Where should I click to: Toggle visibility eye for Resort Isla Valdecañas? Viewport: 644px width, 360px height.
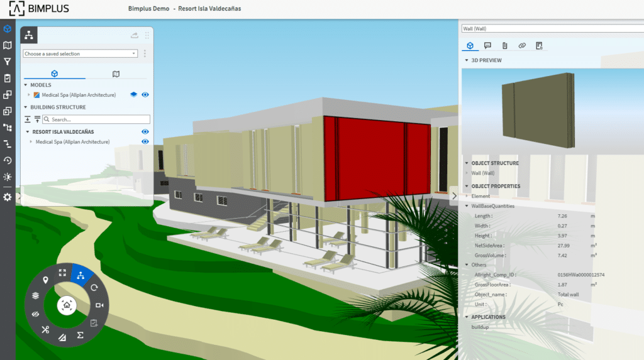pos(145,132)
